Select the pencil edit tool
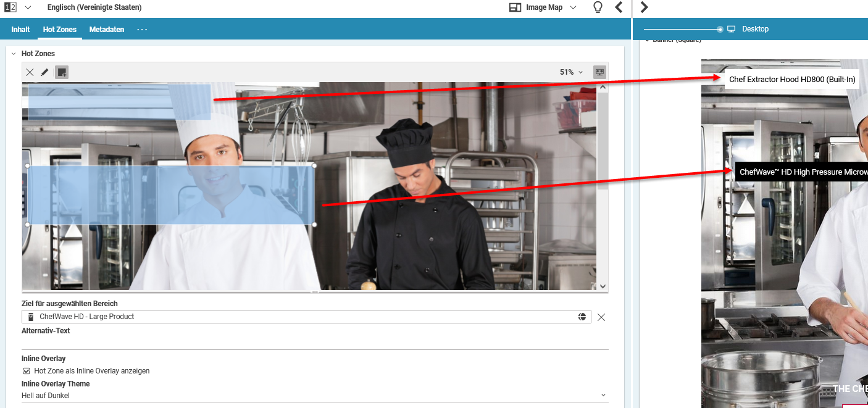The width and height of the screenshot is (868, 408). point(44,72)
